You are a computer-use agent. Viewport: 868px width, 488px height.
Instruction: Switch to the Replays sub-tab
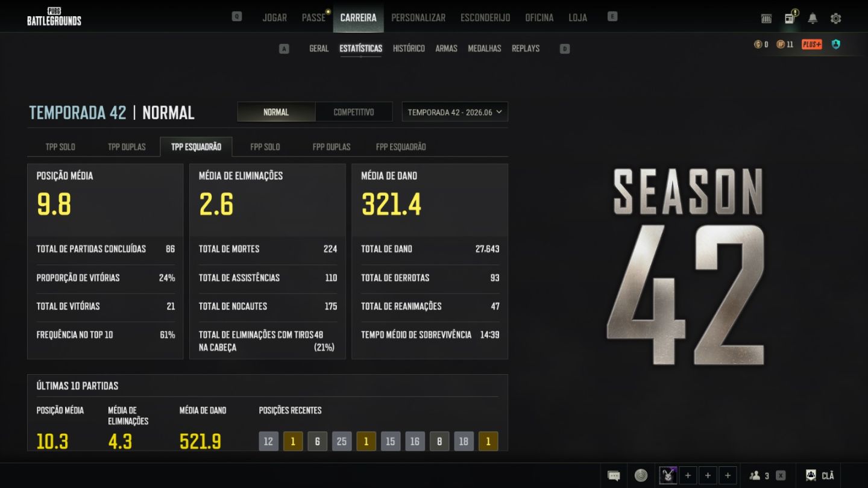pyautogui.click(x=526, y=48)
